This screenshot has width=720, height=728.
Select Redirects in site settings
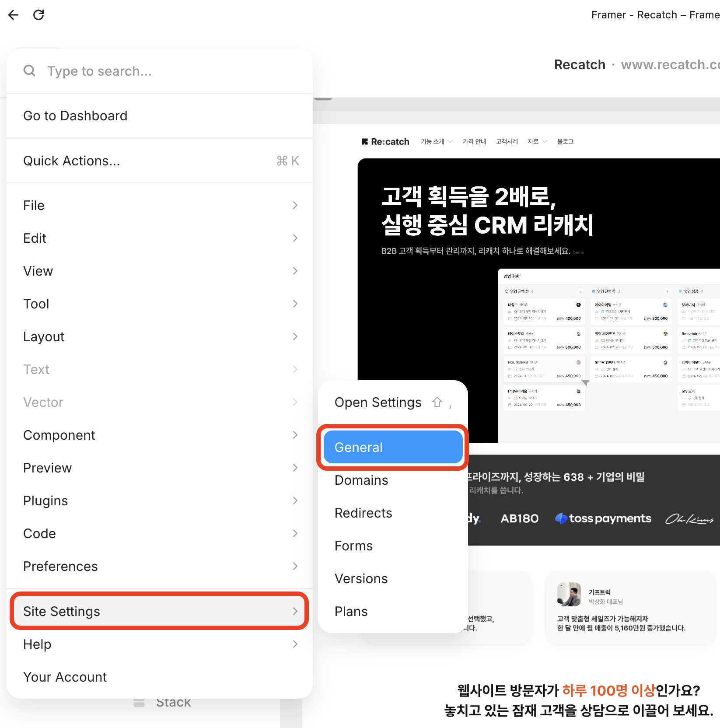click(x=393, y=513)
